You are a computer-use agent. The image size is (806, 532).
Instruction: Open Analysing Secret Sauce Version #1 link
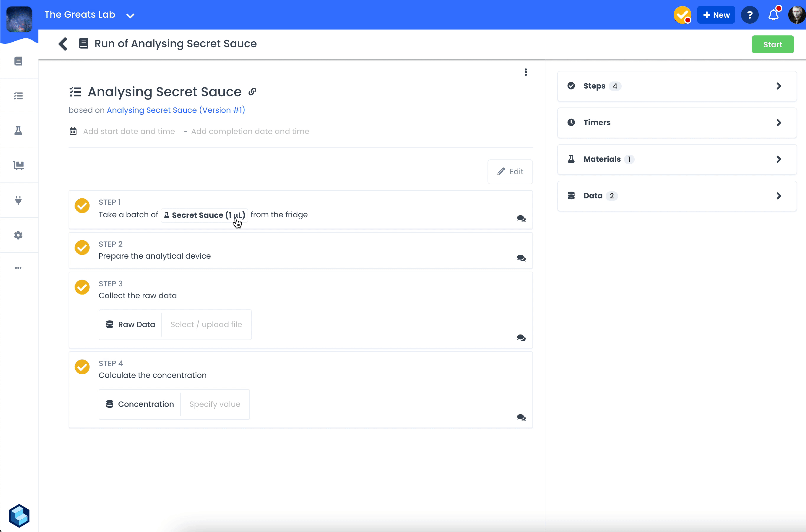click(x=176, y=110)
